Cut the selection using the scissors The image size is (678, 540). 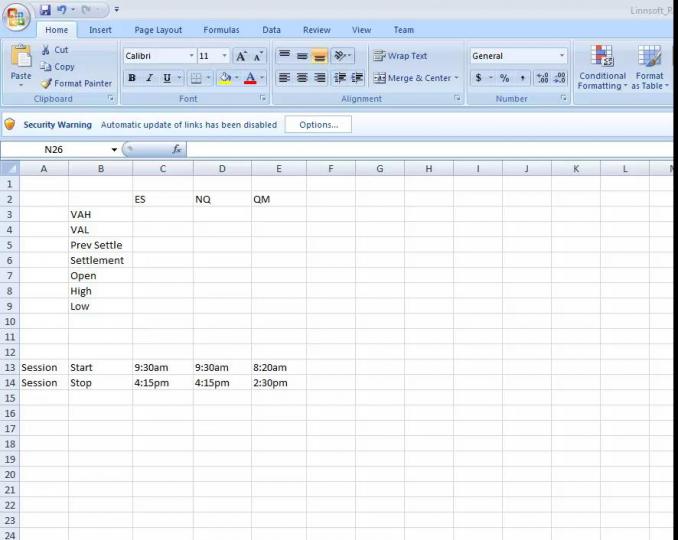46,50
